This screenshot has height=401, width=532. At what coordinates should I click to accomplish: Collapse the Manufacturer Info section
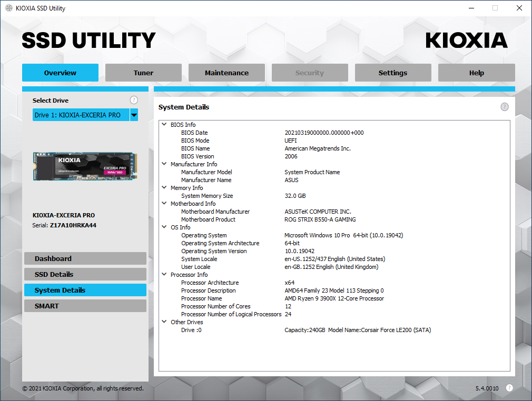(164, 164)
